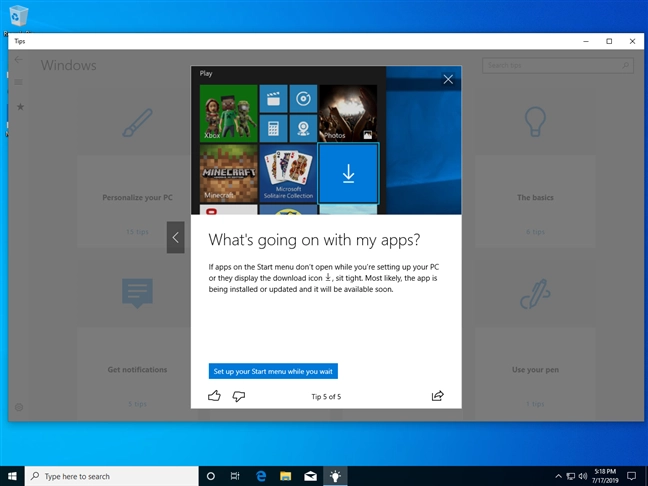Viewport: 648px width, 486px height.
Task: Click '15 tips' under Personalize your PC
Action: (x=137, y=232)
